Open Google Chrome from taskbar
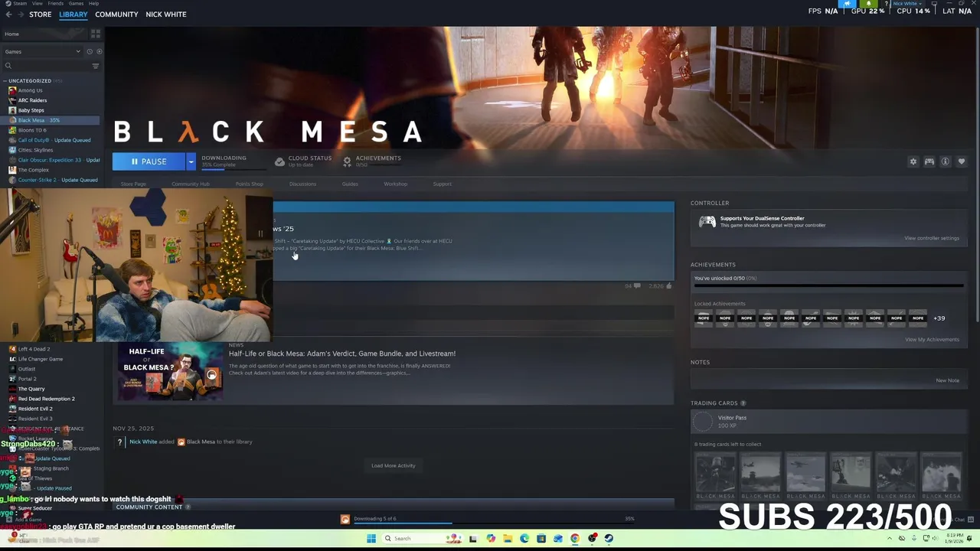980x551 pixels. [x=575, y=539]
